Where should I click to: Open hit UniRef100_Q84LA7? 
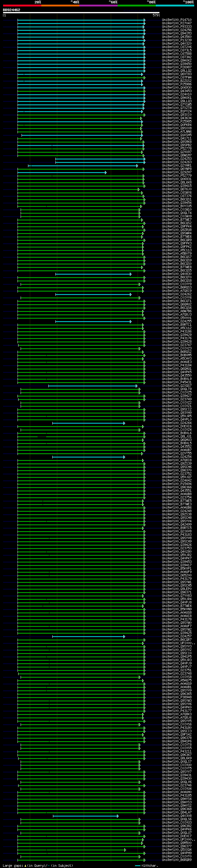click(176, 813)
